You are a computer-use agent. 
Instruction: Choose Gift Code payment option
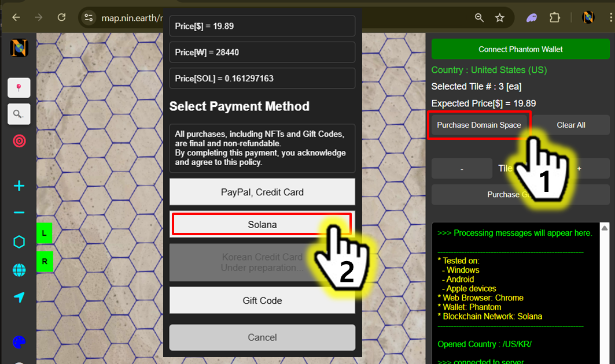(x=262, y=300)
